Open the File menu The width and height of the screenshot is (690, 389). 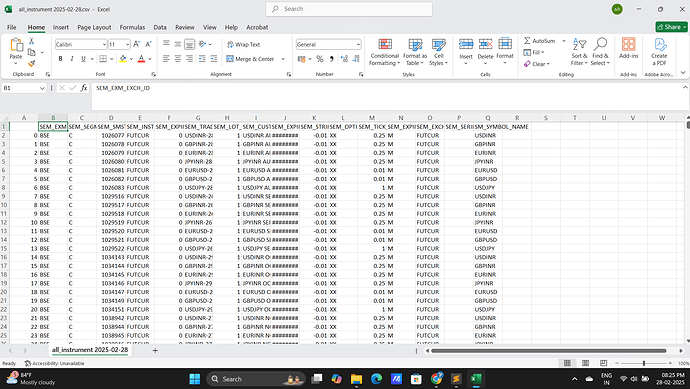[x=11, y=27]
